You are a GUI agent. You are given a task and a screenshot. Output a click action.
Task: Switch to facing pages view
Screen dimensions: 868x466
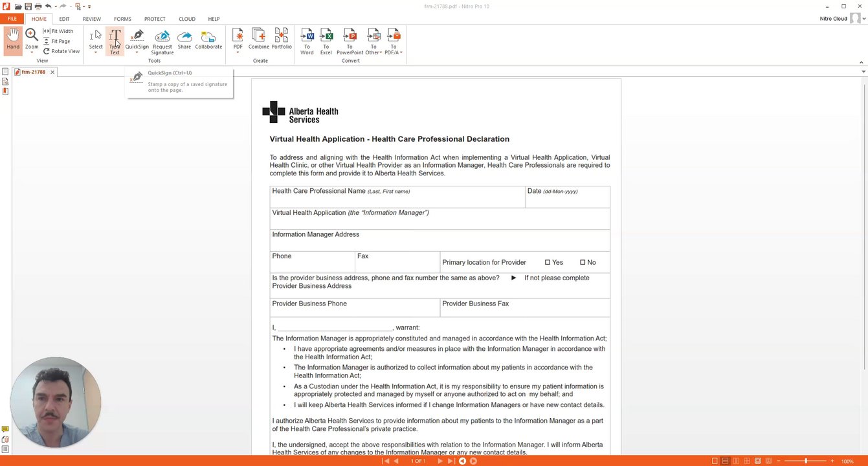pyautogui.click(x=736, y=461)
